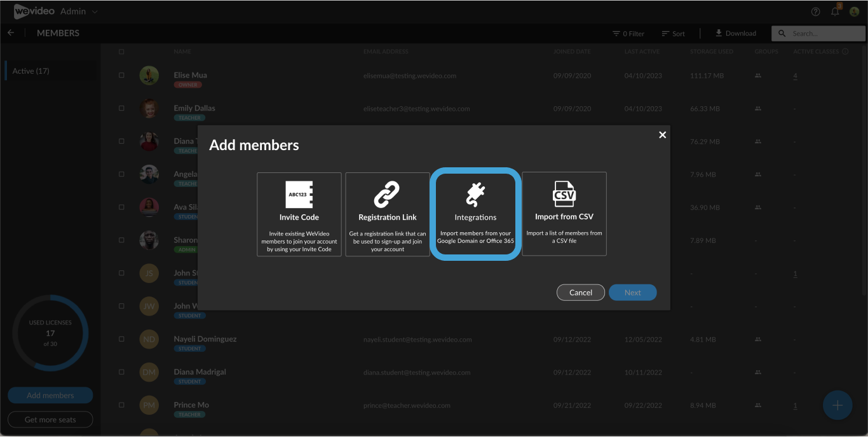Click the name Diana Madrigal
The height and width of the screenshot is (437, 868).
200,372
